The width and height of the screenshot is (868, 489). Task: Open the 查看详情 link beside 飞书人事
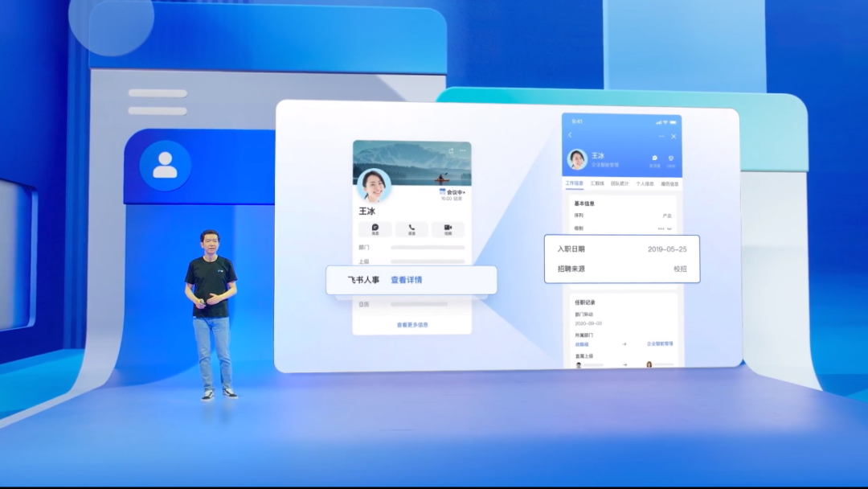tap(407, 280)
